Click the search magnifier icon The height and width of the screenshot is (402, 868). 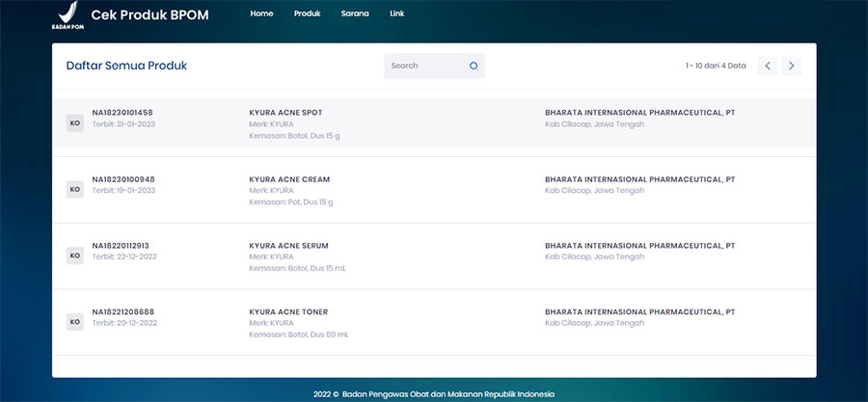[x=474, y=66]
